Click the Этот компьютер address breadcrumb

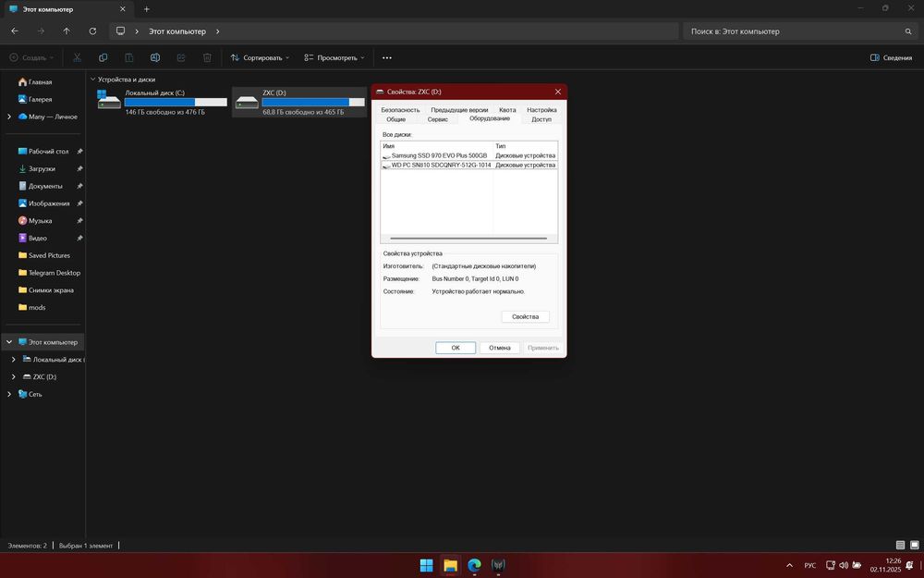click(x=177, y=31)
